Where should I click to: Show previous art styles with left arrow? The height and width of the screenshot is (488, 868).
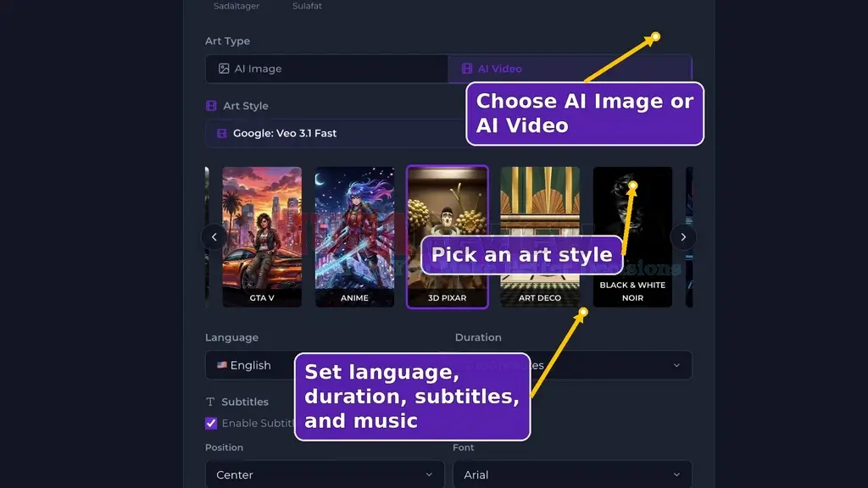(214, 237)
